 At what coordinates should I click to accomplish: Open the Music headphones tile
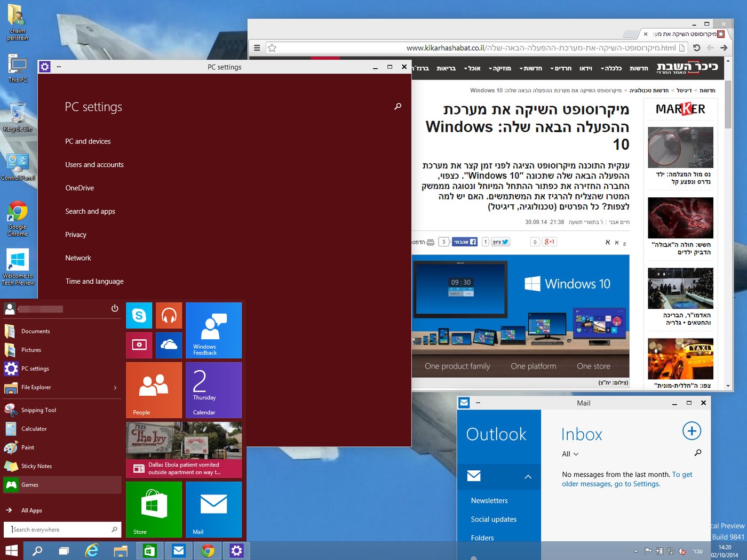169,315
